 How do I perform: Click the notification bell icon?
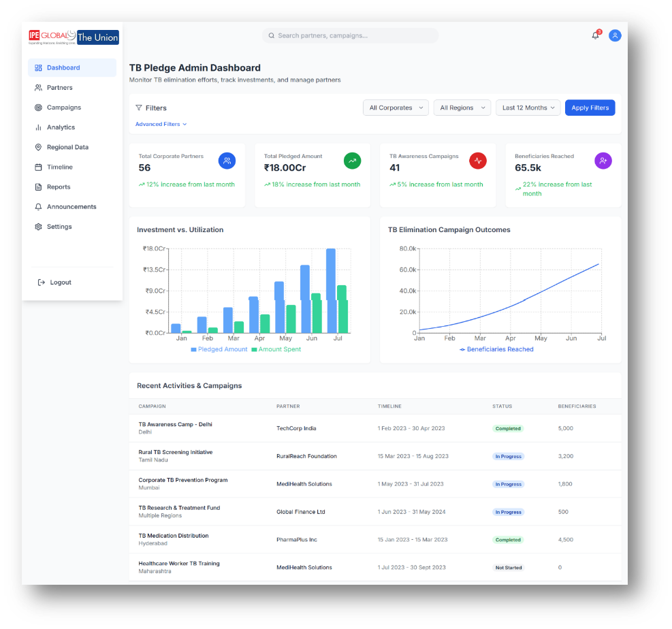(x=595, y=35)
